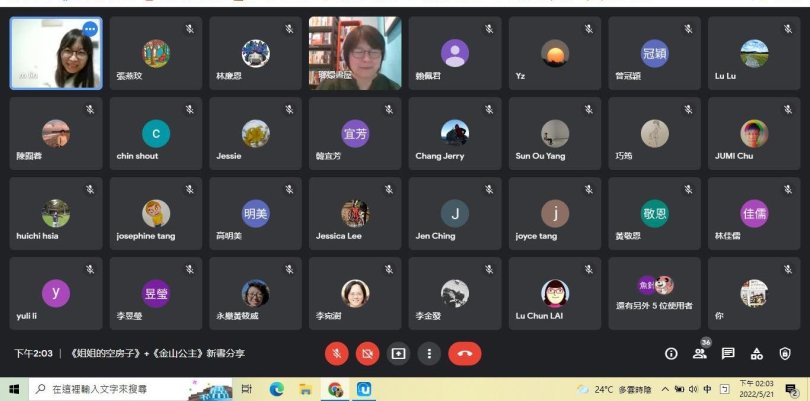
Task: Show the participants list
Action: (699, 353)
